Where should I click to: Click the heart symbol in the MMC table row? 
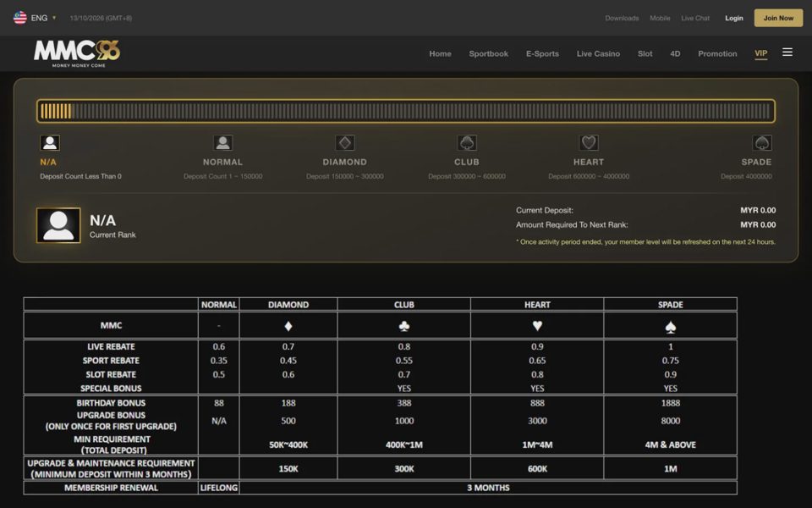click(x=537, y=325)
